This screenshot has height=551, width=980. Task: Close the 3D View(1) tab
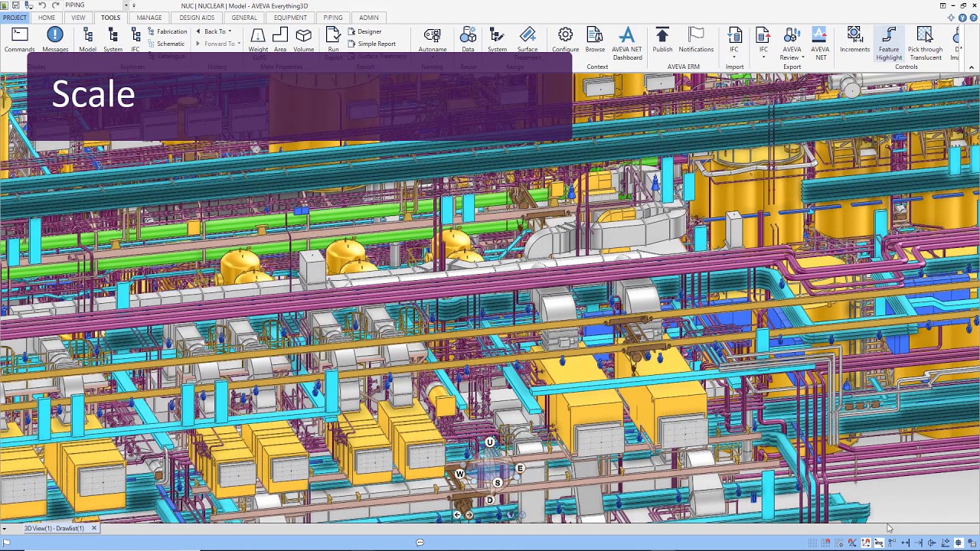[94, 528]
